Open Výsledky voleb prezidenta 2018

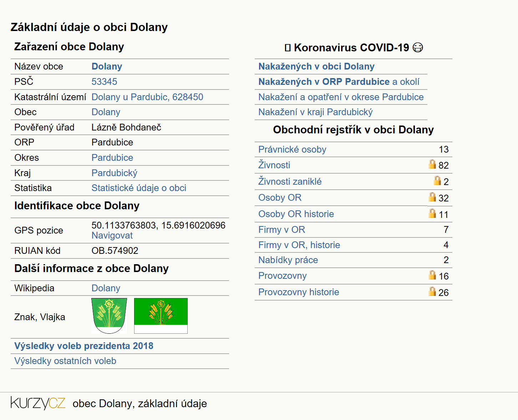pos(84,346)
